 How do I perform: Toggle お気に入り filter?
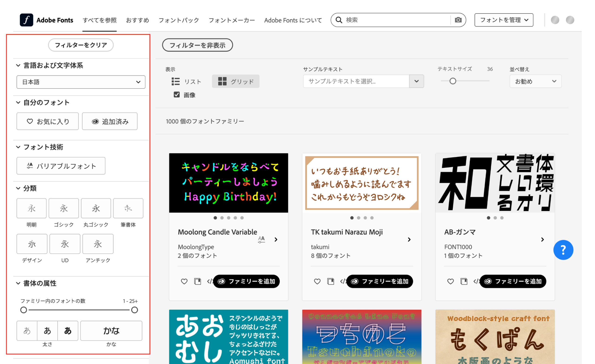click(x=48, y=121)
